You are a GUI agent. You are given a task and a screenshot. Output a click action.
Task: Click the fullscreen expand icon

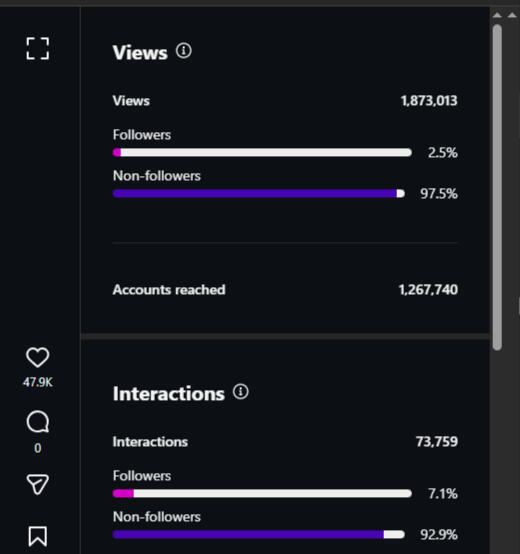click(38, 48)
